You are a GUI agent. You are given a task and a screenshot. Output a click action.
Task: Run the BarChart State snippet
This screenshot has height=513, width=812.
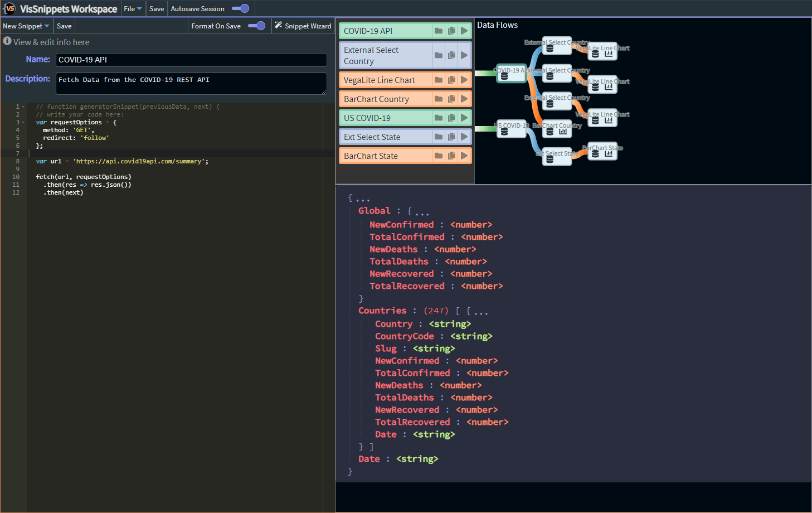click(x=464, y=156)
